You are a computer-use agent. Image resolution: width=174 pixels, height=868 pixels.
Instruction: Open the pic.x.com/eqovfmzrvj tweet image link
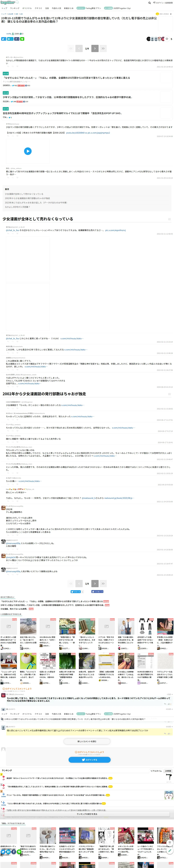pyautogui.click(x=115, y=230)
